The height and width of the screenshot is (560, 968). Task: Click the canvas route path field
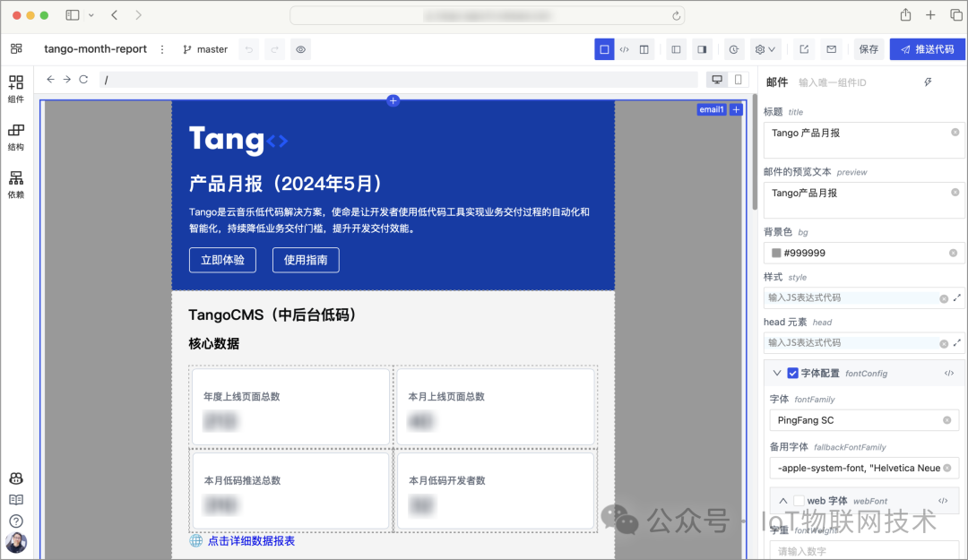tap(398, 80)
